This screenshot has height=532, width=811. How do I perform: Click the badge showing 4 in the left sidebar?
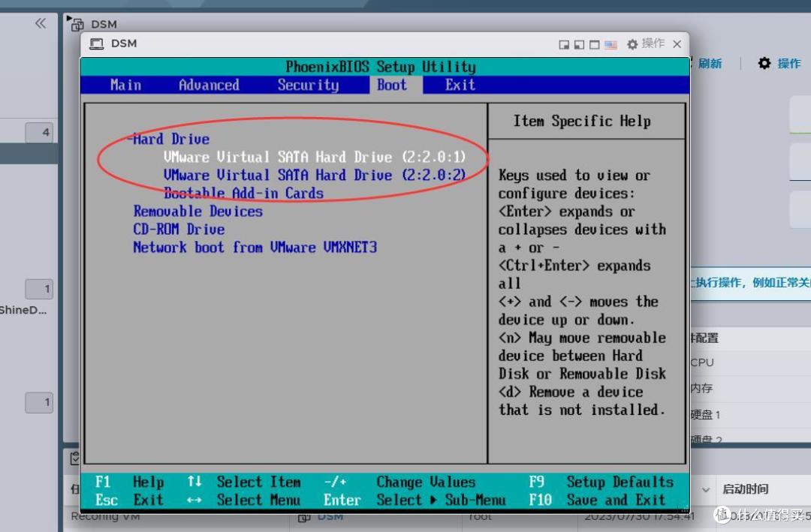[x=39, y=132]
